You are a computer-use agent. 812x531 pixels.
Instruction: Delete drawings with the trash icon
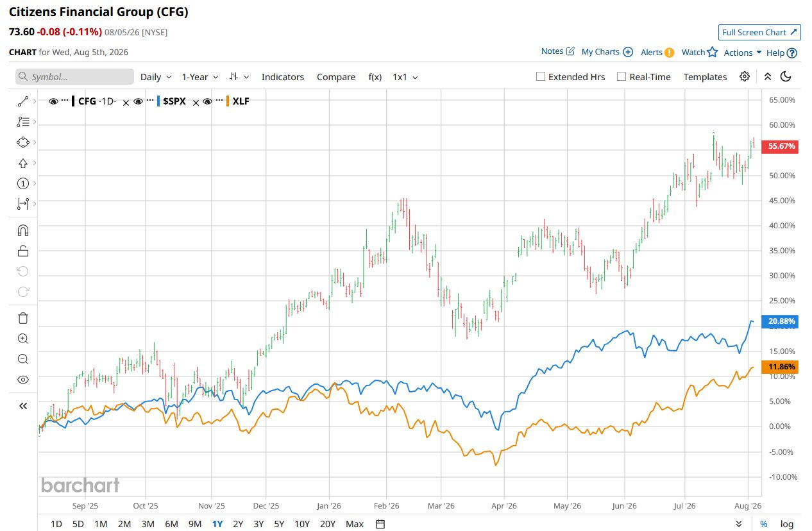(23, 318)
